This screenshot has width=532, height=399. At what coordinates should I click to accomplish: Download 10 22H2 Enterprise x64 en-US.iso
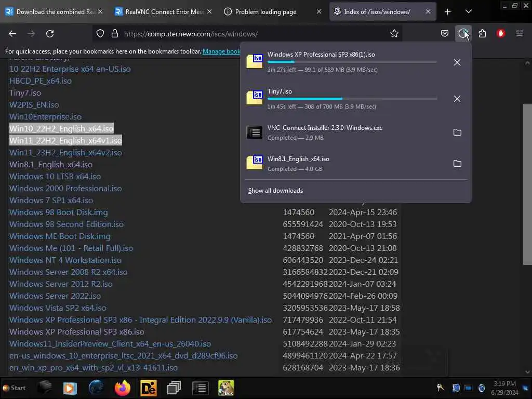point(70,69)
